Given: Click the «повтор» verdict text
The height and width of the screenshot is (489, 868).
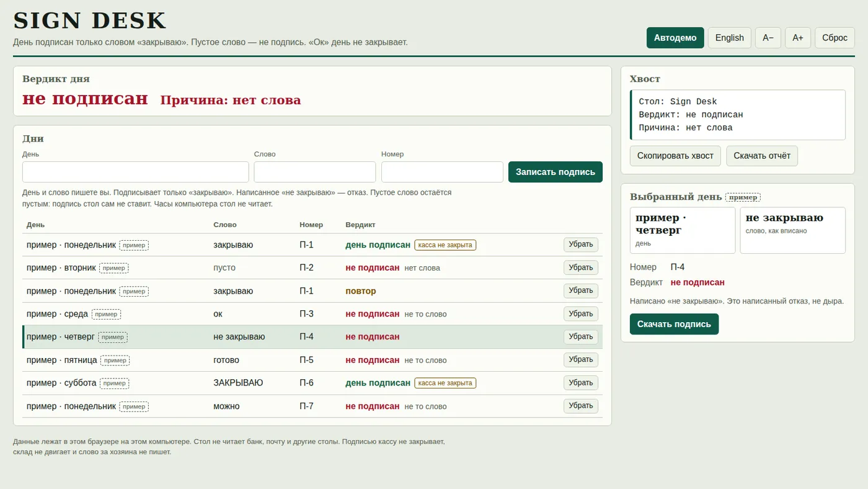Looking at the screenshot, I should pos(361,291).
